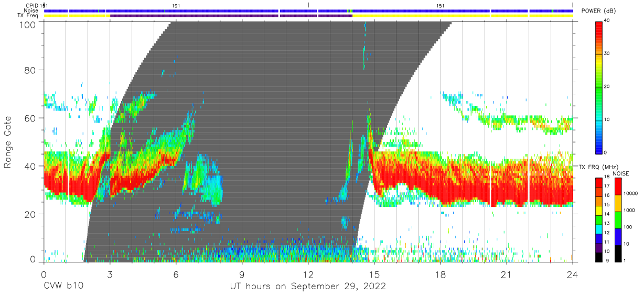This screenshot has height=297, width=644.
Task: Click the red segment of the NOISE scale
Action: click(618, 186)
